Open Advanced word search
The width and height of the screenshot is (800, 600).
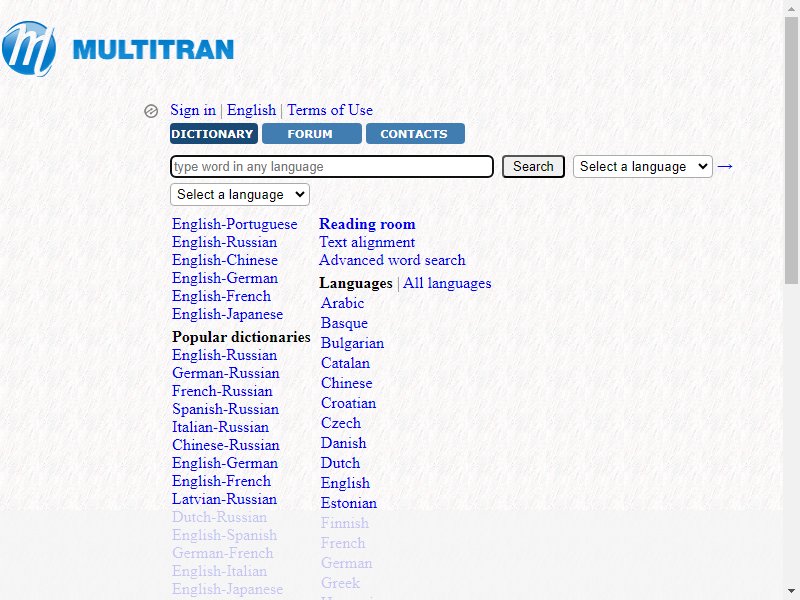pos(392,260)
